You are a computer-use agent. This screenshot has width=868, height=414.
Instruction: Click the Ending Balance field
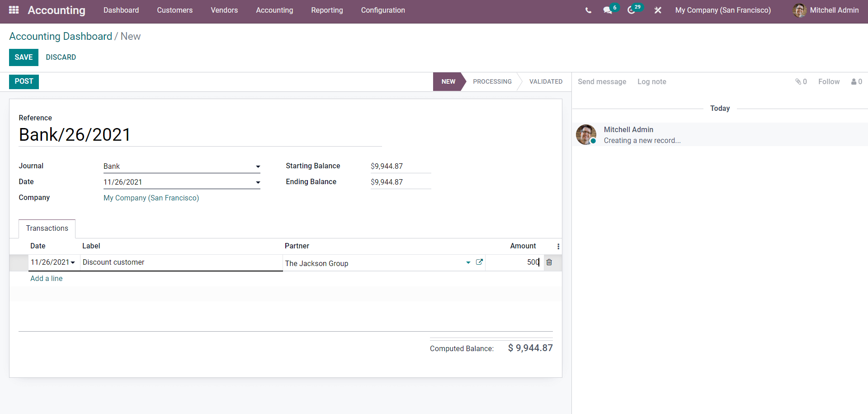point(401,182)
